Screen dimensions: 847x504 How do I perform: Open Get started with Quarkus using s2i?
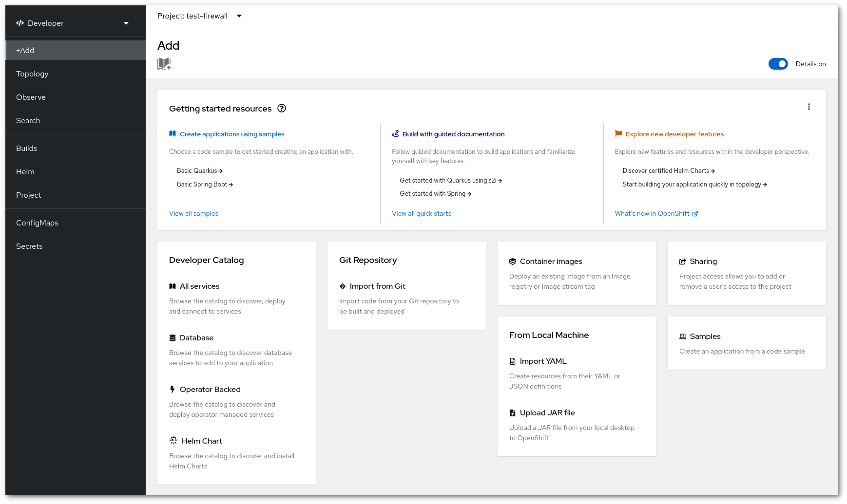[451, 181]
